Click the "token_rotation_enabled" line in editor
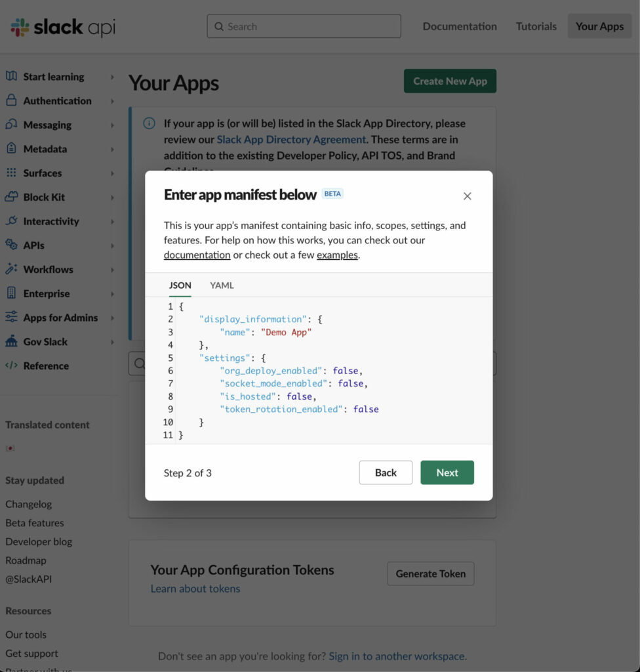Screen dimensions: 640x672 click(x=299, y=409)
